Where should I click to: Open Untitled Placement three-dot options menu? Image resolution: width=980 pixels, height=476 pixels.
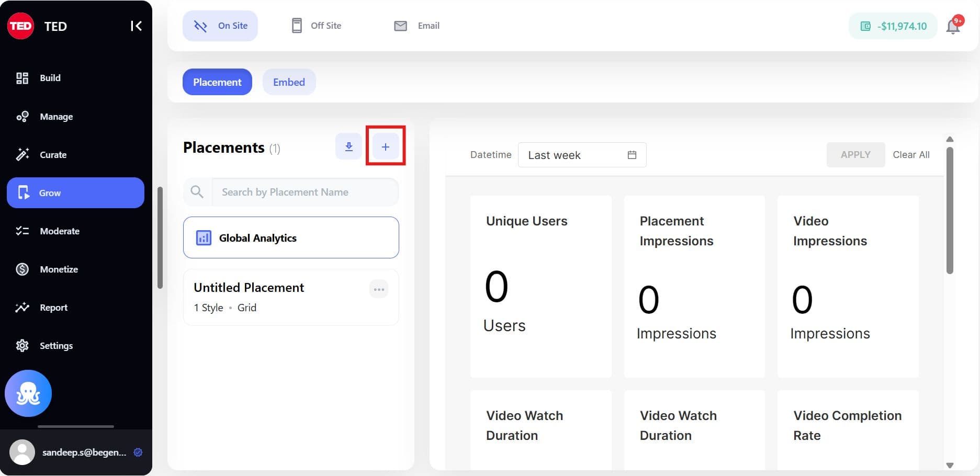coord(379,289)
